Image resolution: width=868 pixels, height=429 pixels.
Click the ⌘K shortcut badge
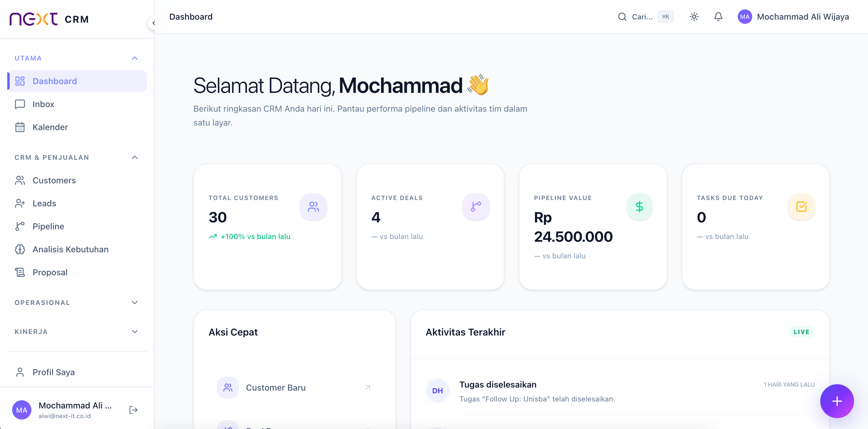point(666,17)
